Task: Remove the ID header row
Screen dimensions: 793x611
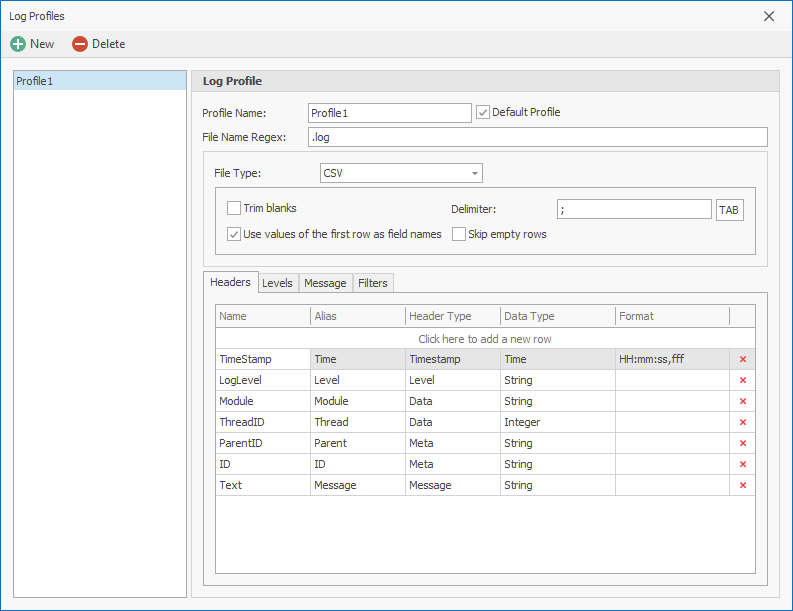Action: pos(742,464)
